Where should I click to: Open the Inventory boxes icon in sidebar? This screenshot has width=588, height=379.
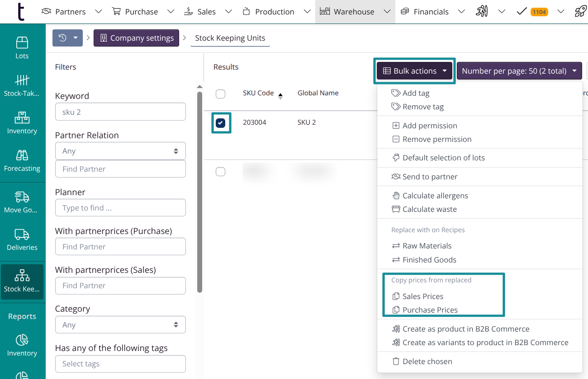[x=22, y=117]
